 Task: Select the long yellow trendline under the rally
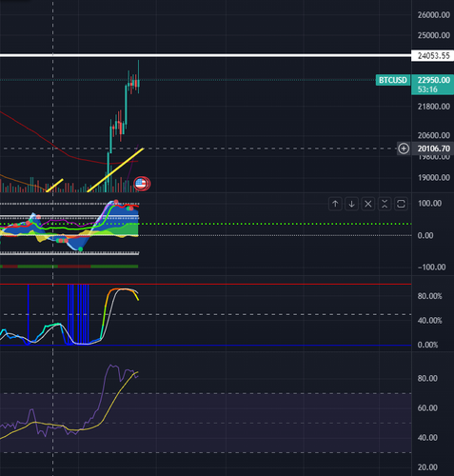[x=115, y=169]
